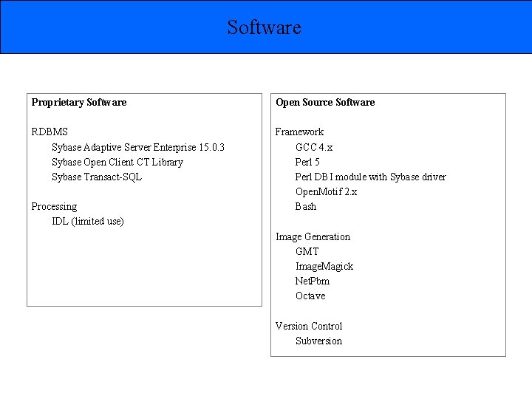Click the Image Generation category label
This screenshot has width=532, height=399.
coord(313,236)
